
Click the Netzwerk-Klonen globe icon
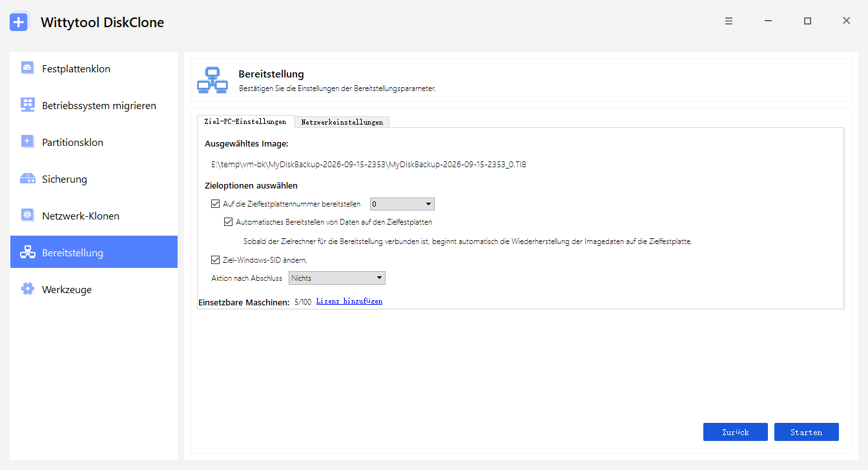click(x=27, y=216)
